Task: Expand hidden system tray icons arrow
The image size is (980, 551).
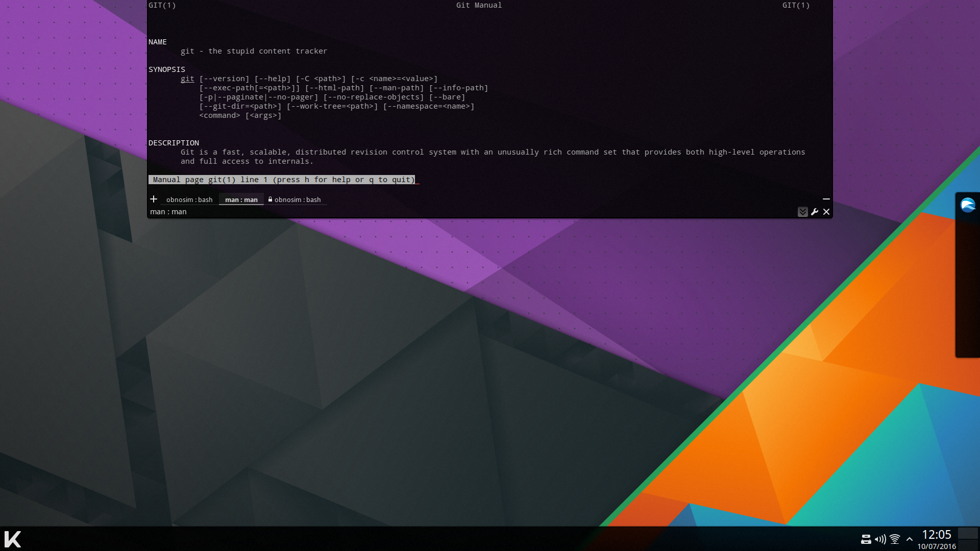Action: tap(910, 539)
